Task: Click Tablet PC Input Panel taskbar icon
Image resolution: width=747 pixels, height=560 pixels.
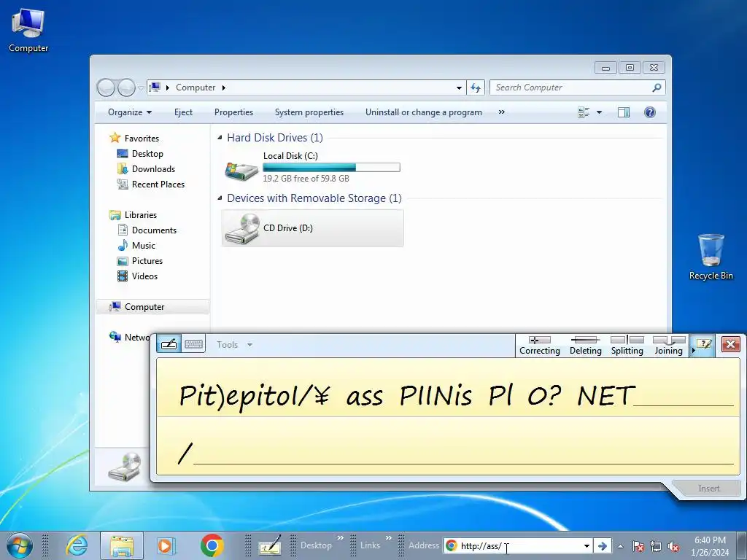Action: (270, 545)
